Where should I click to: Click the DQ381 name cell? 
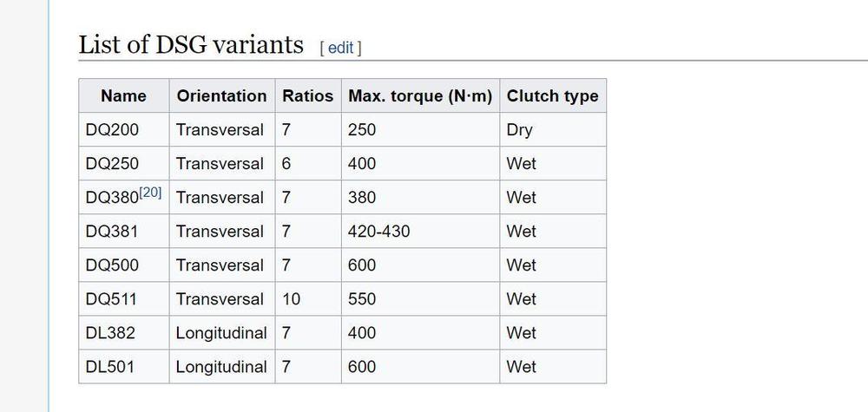112,232
